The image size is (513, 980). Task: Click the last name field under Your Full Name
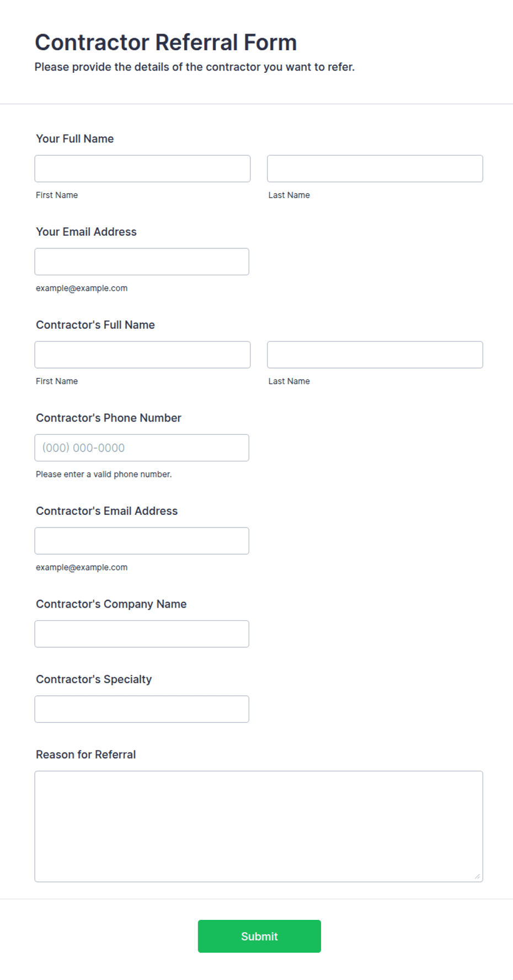click(375, 168)
